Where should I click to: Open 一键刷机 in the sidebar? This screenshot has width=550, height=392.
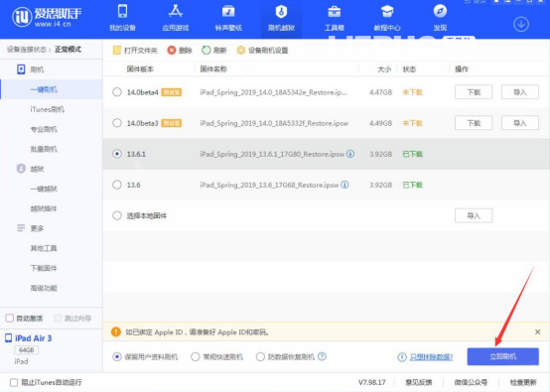tap(44, 89)
